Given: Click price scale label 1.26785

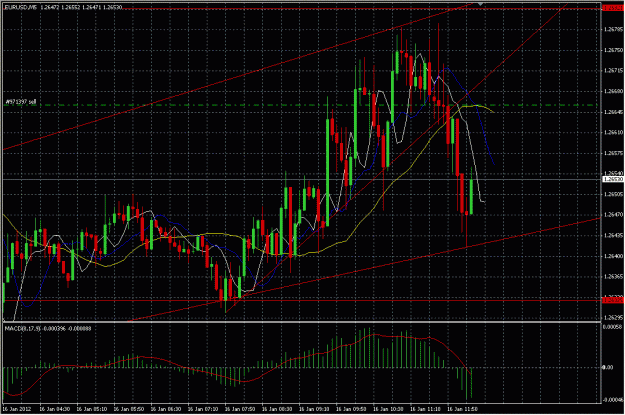Looking at the screenshot, I should point(613,29).
